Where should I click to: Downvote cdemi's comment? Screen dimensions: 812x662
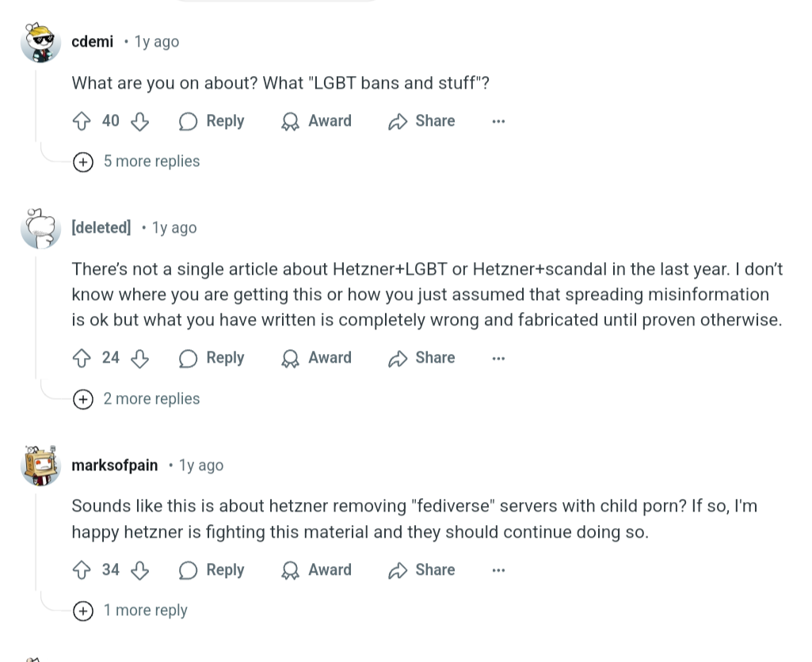pyautogui.click(x=139, y=122)
